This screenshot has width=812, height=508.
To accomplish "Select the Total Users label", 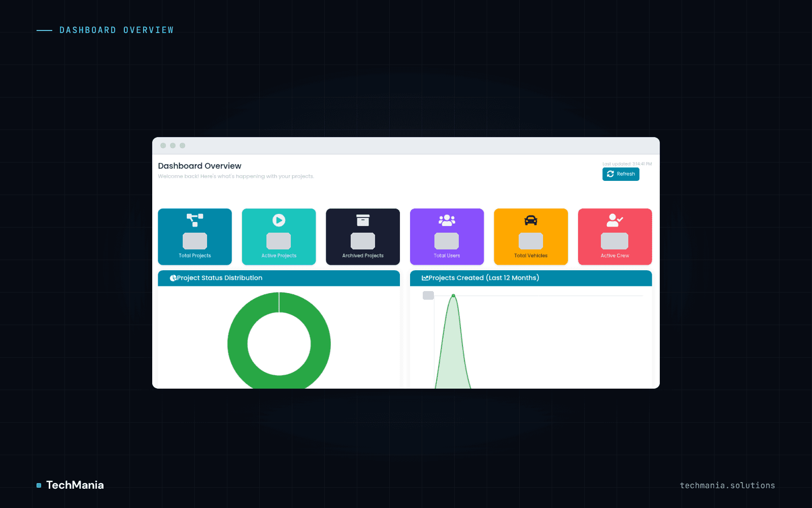I will coord(447,256).
